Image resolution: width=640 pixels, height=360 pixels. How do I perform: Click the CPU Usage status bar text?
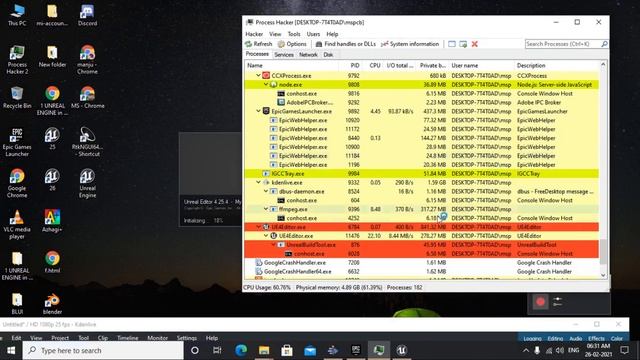point(267,287)
